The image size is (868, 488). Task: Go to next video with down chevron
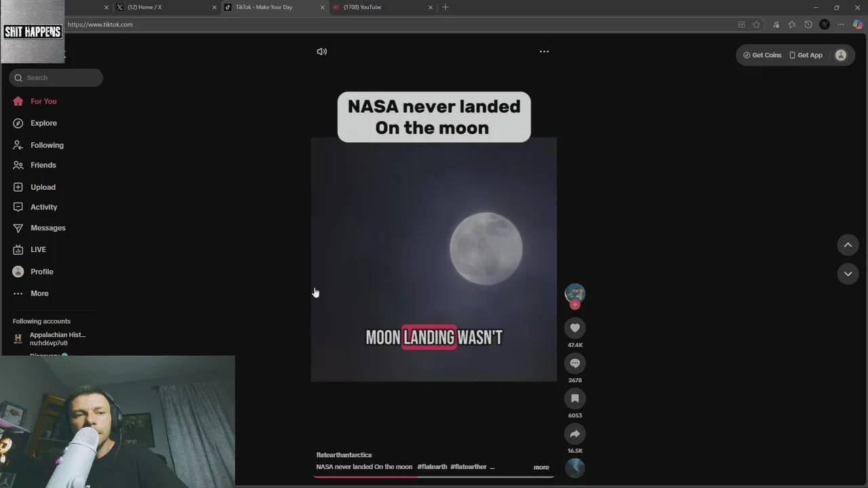848,274
